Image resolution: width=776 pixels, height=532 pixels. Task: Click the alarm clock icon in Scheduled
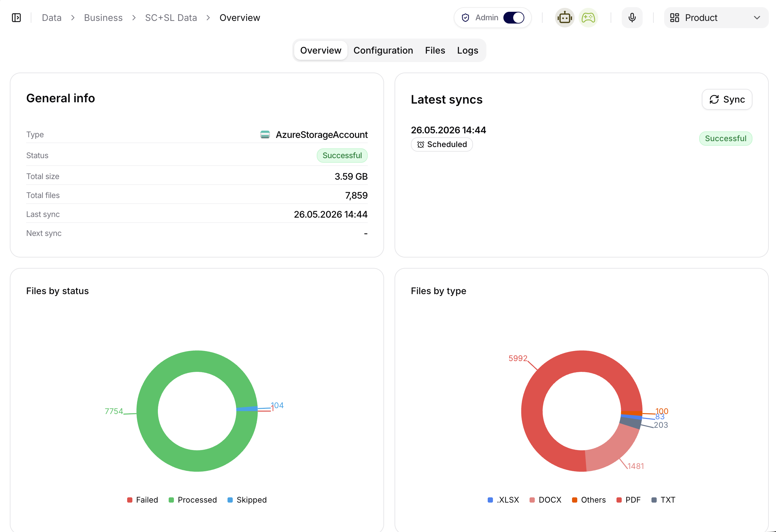point(420,144)
